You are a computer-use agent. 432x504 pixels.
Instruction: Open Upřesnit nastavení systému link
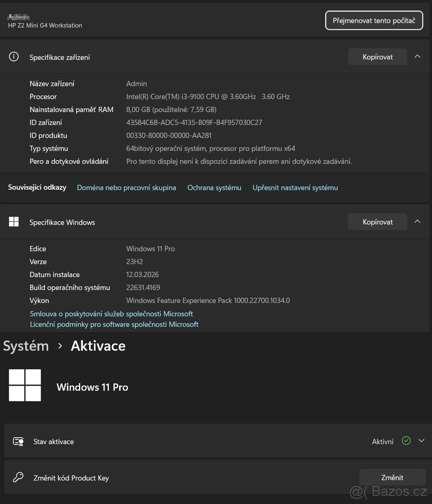click(x=295, y=188)
